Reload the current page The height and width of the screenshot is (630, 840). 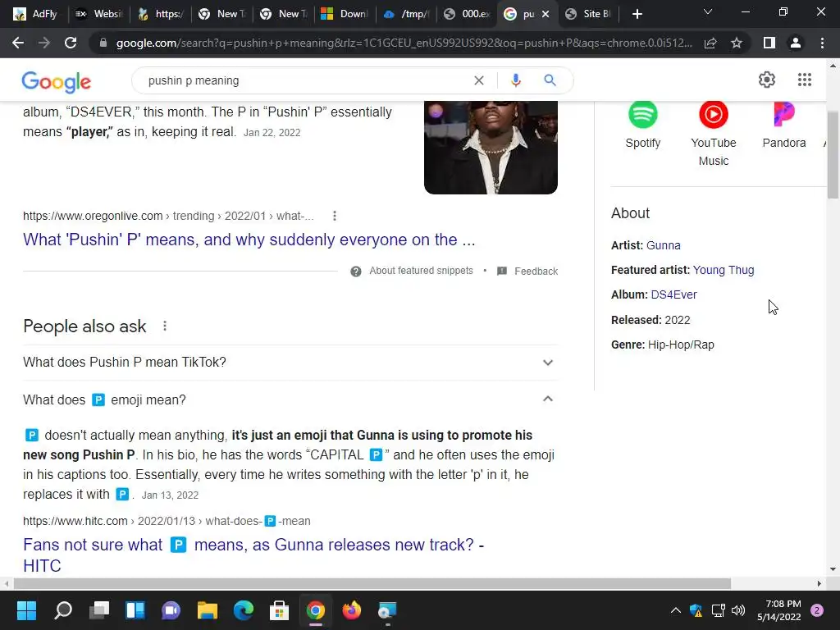[71, 43]
